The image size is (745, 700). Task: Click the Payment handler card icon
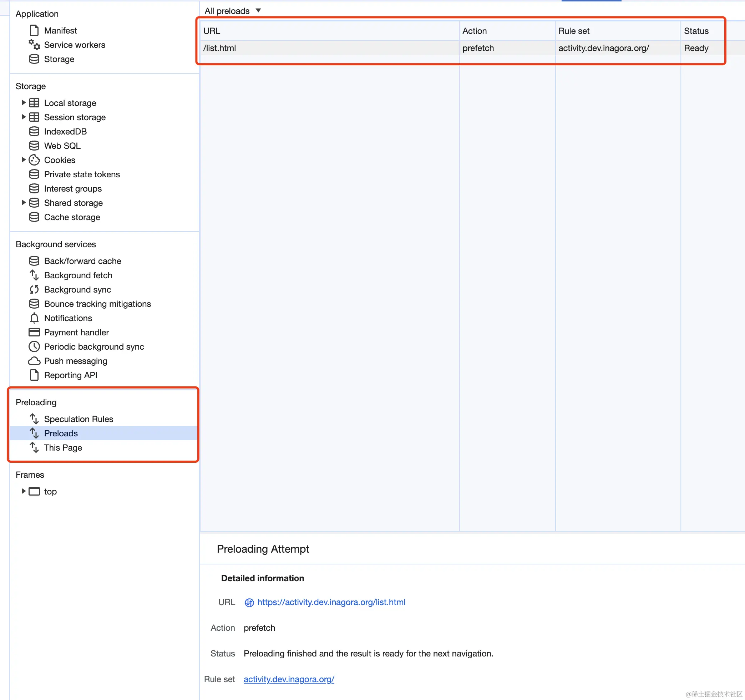coord(34,333)
